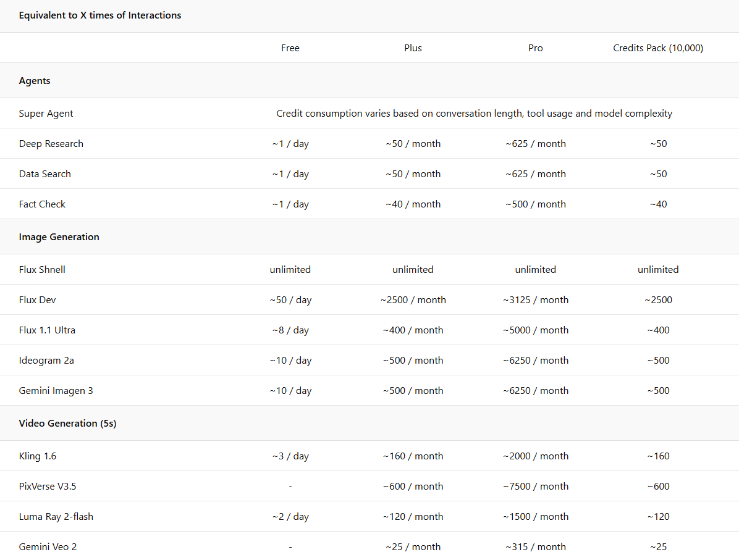Screen dimensions: 739x560
Task: Select the Ideogram 2a row label
Action: (x=46, y=361)
